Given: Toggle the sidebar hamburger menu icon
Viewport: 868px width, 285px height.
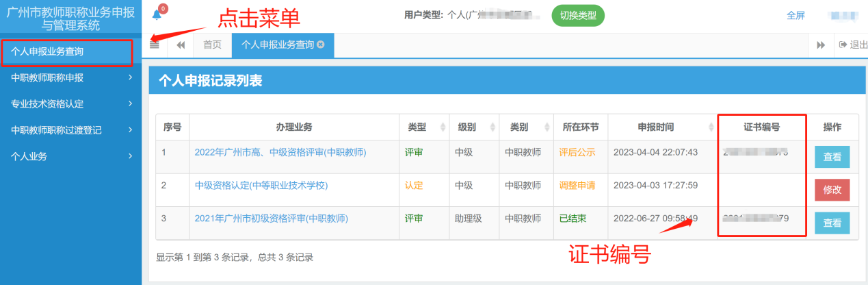Looking at the screenshot, I should [155, 45].
